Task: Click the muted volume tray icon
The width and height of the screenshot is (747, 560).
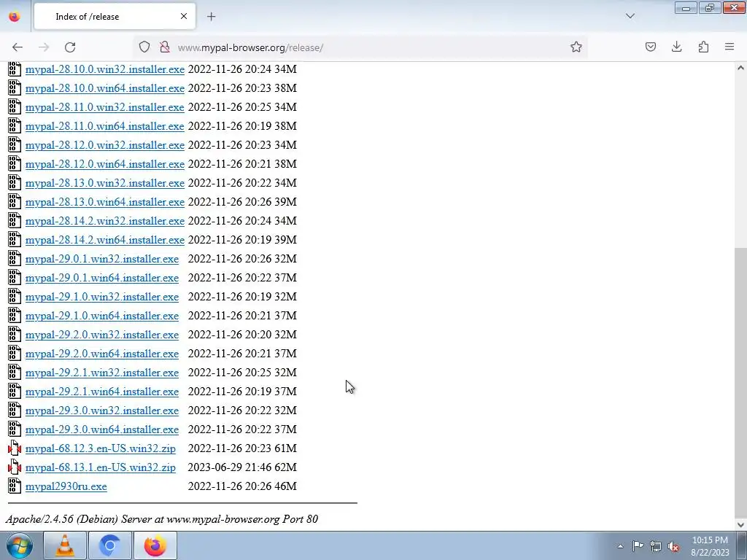Action: point(673,546)
